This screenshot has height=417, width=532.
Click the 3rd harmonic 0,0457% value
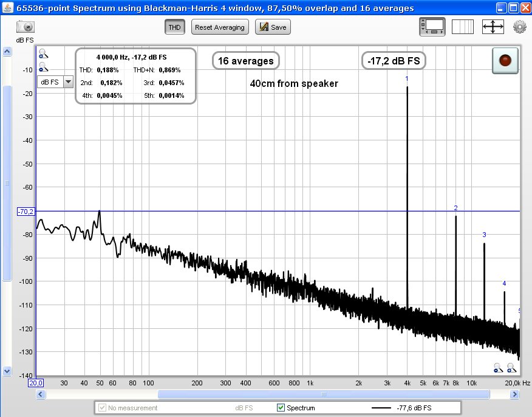coord(171,83)
